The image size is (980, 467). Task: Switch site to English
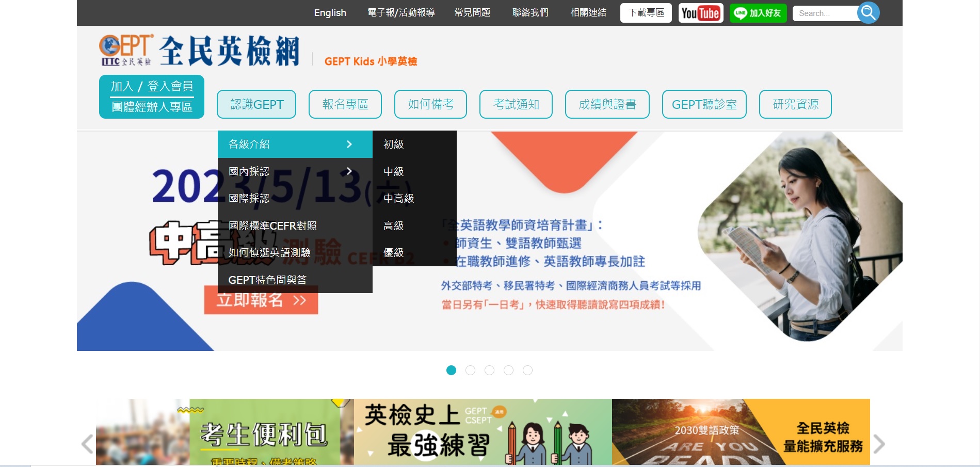(330, 13)
